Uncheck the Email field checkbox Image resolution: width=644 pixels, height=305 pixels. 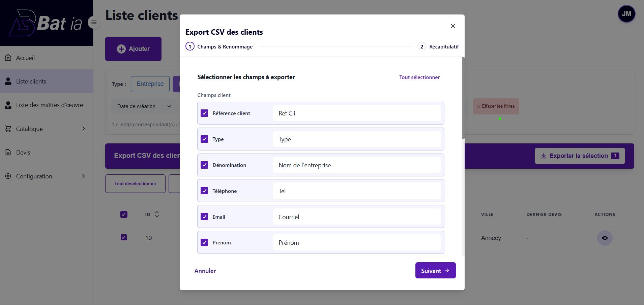pyautogui.click(x=204, y=216)
